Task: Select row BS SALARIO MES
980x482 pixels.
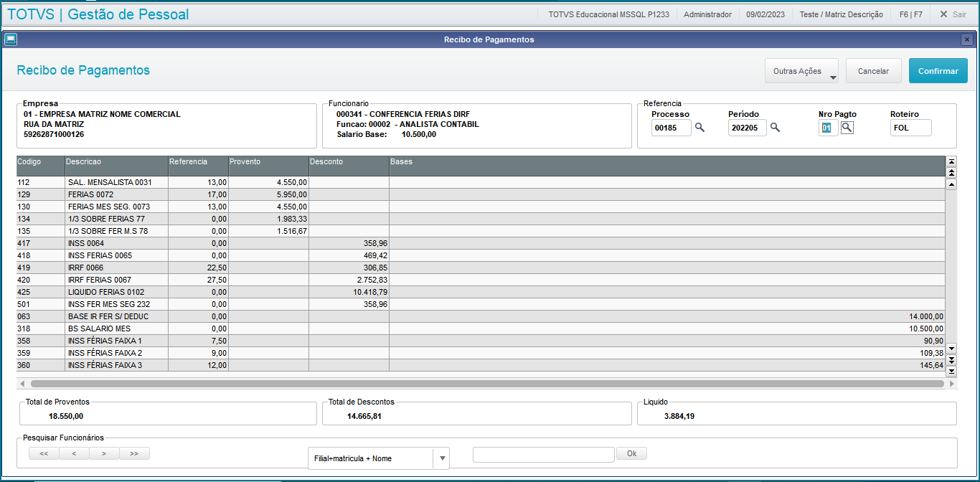Action: click(481, 329)
